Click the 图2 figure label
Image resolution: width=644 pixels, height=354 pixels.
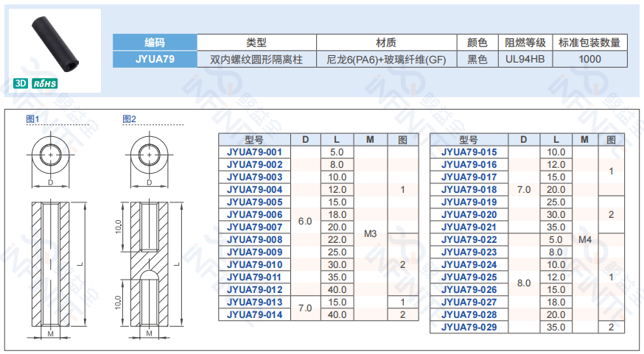pyautogui.click(x=129, y=118)
